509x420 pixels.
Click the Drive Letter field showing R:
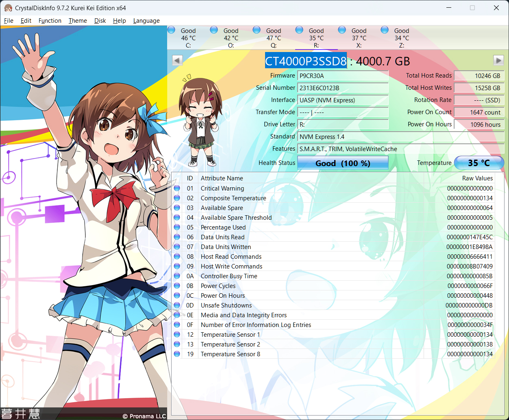343,124
